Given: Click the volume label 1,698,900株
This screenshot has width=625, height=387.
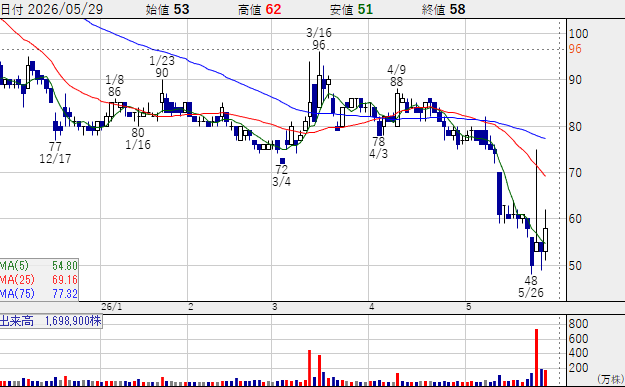Looking at the screenshot, I should (x=73, y=321).
